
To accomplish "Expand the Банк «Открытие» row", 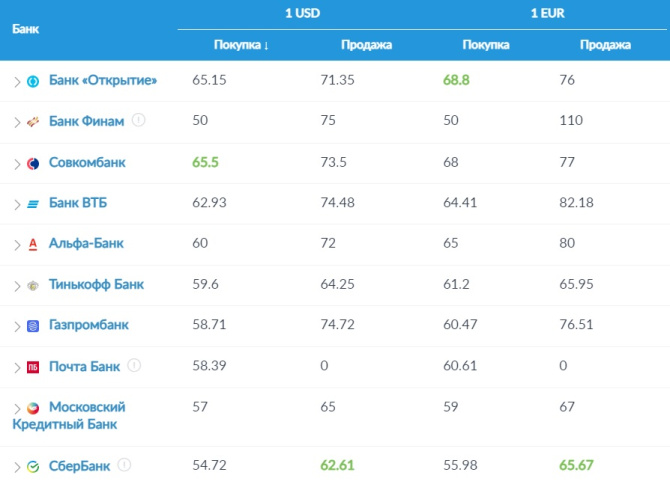I will click(x=16, y=81).
